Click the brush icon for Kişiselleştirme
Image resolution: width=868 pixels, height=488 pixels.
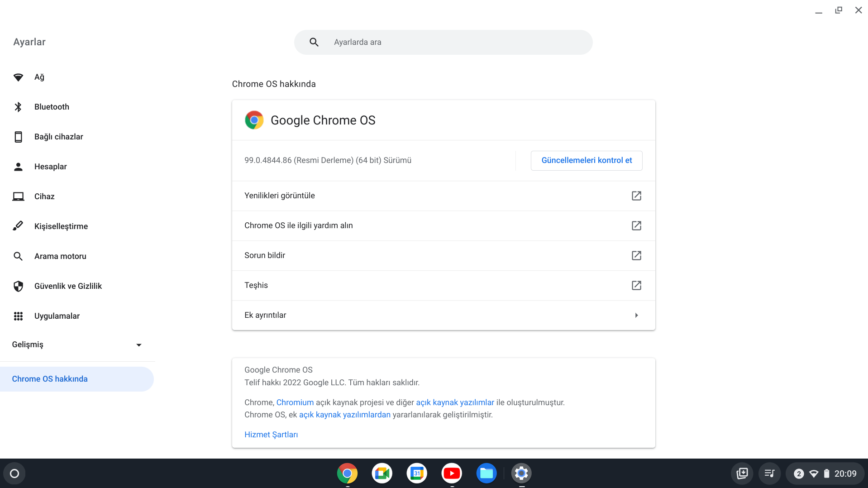18,226
